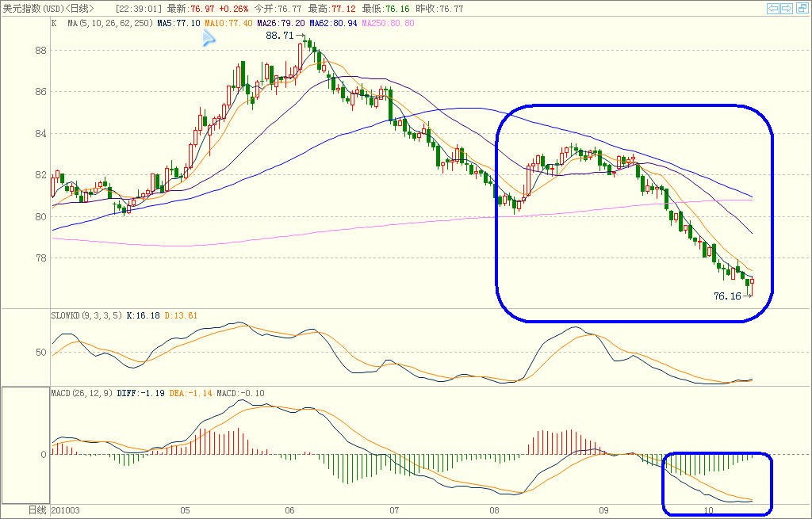Click the MA26:79.20 legend value
This screenshot has width=812, height=519.
(282, 23)
